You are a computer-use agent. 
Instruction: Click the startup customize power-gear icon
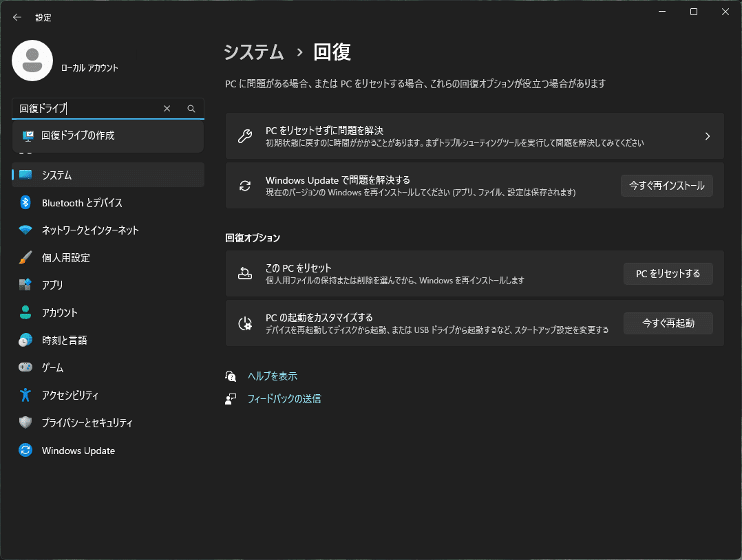coord(244,323)
